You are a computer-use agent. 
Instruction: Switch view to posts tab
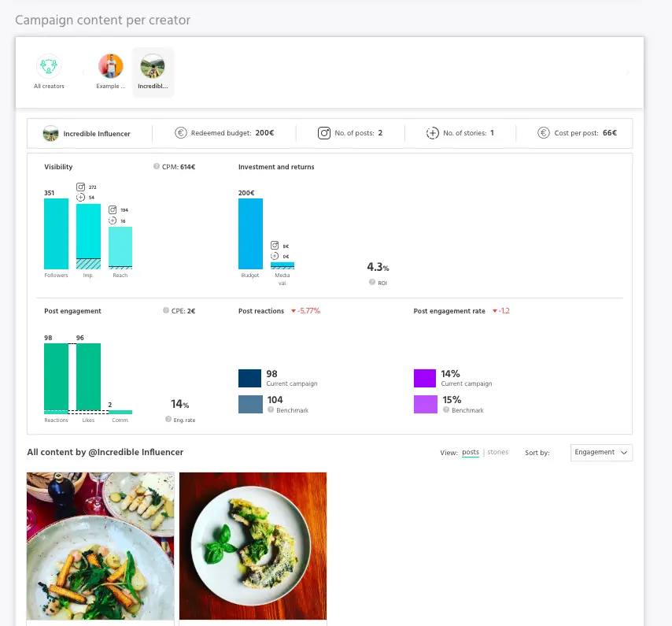[x=470, y=453]
